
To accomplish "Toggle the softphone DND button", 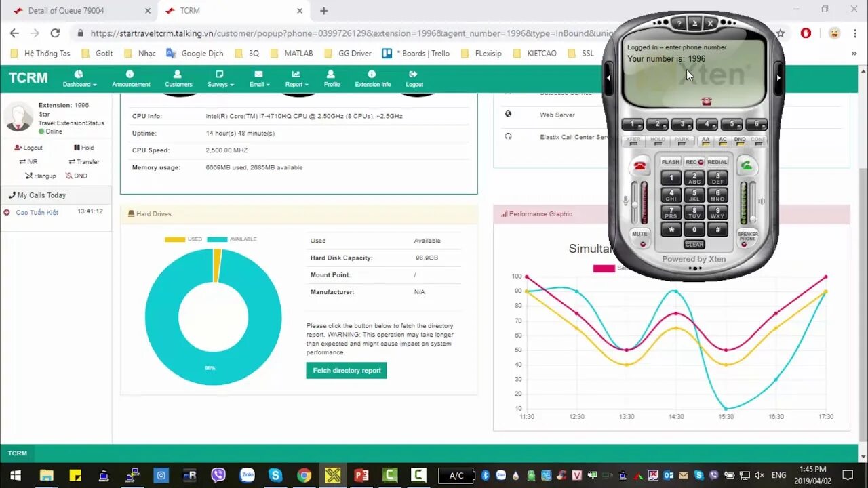I will (x=740, y=140).
